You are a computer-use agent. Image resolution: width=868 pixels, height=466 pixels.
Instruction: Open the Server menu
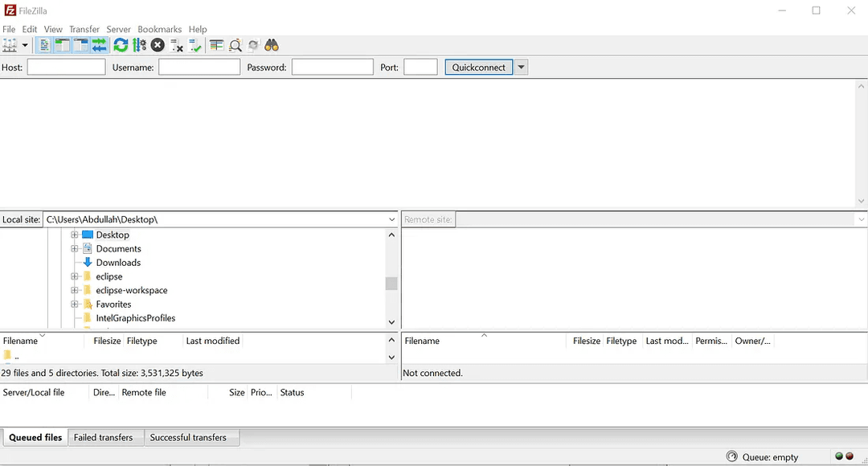click(118, 29)
